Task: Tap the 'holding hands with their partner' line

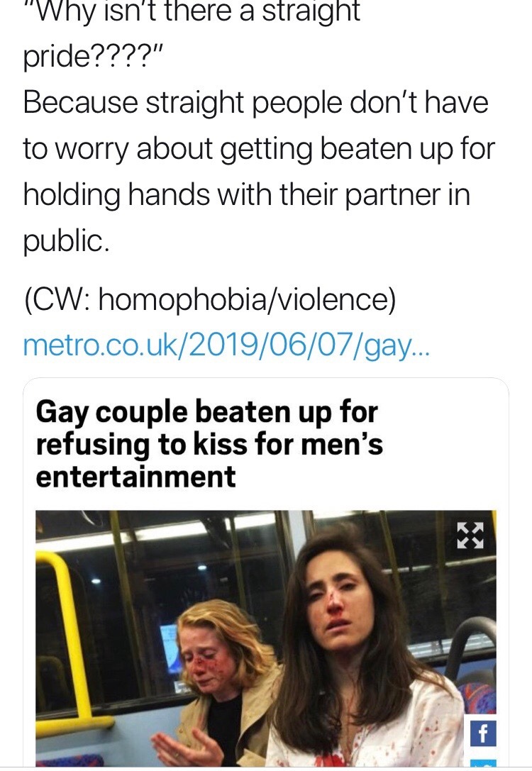Action: pyautogui.click(x=247, y=194)
